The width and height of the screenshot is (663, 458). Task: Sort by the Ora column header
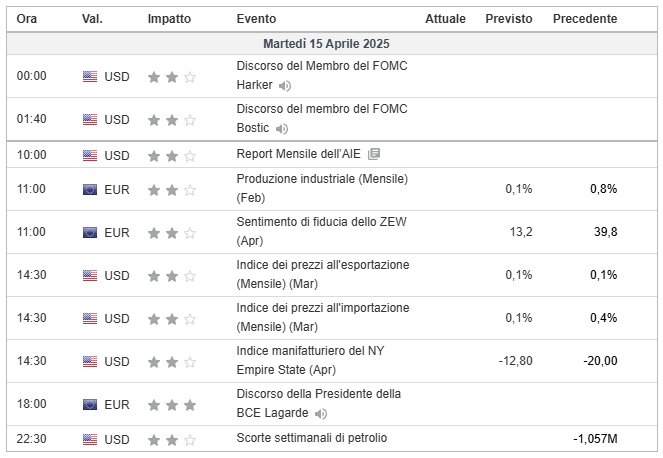[x=27, y=19]
